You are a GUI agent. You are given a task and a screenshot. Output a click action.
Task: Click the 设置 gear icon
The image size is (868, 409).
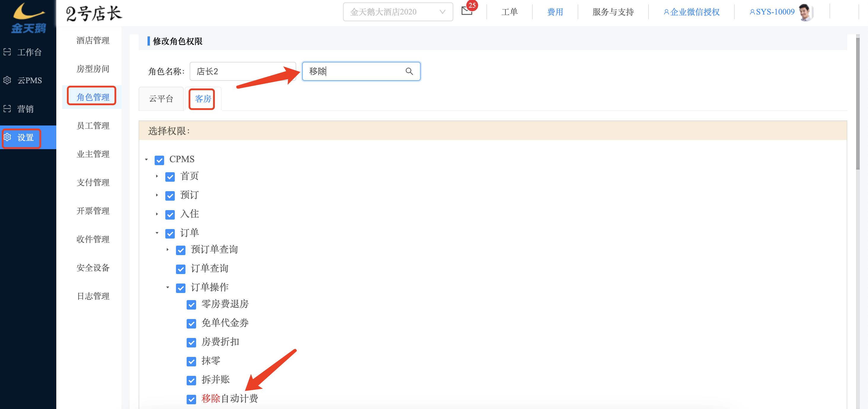point(7,137)
